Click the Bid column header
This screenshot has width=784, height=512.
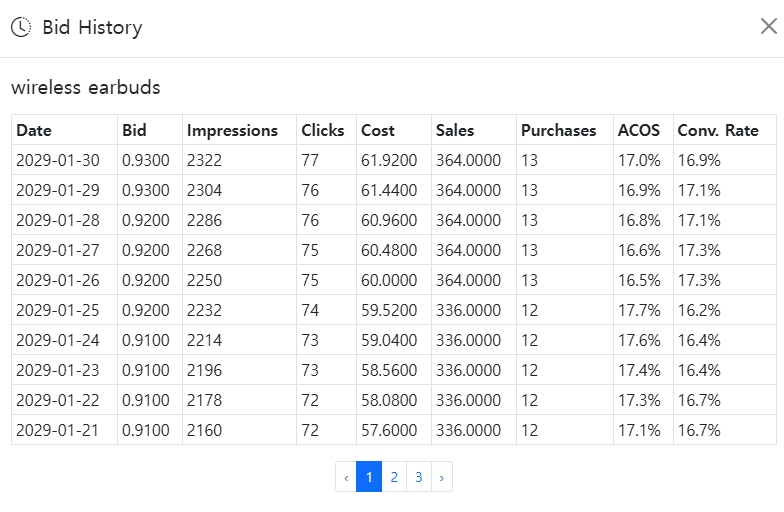point(134,130)
